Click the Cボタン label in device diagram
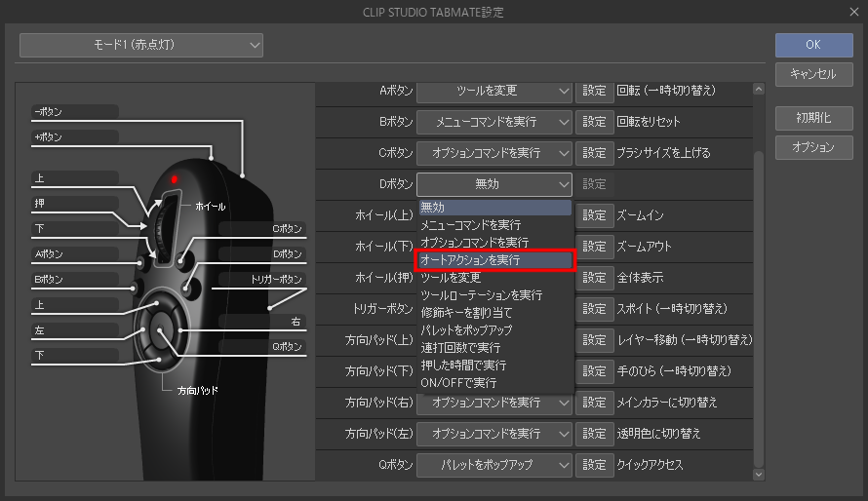Viewport: 868px width, 501px height. [x=262, y=229]
